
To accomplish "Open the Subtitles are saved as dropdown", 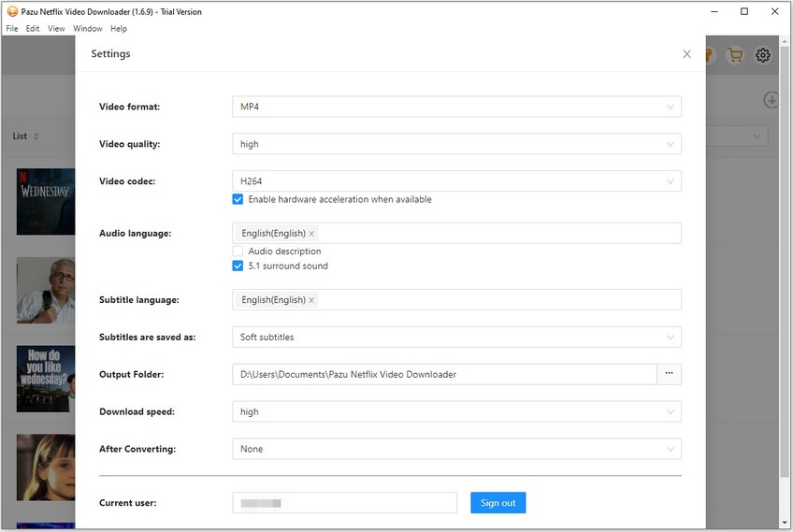I will tap(456, 337).
